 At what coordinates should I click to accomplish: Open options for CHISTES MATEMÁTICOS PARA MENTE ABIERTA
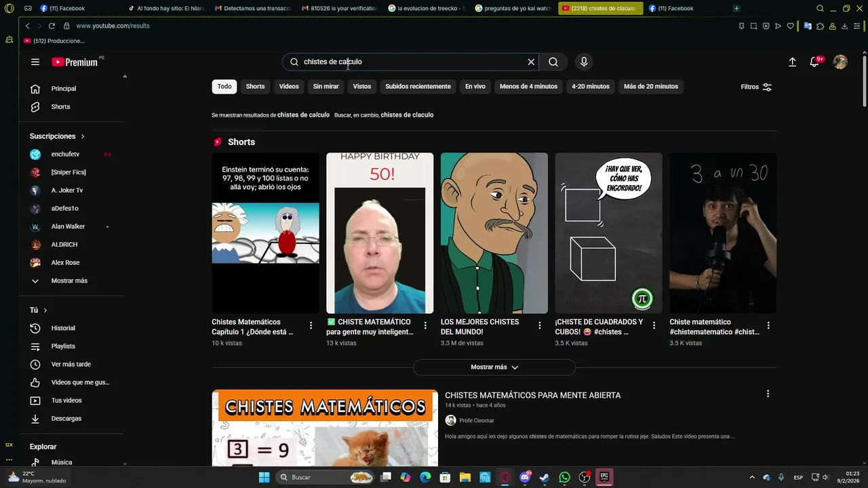[x=768, y=394]
